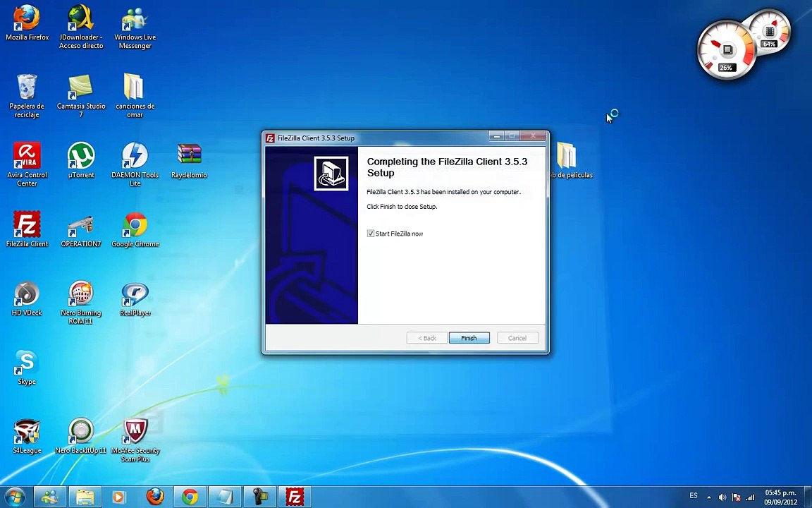812x508 pixels.
Task: Click the memory meter gadget showing 64%
Action: (x=770, y=30)
